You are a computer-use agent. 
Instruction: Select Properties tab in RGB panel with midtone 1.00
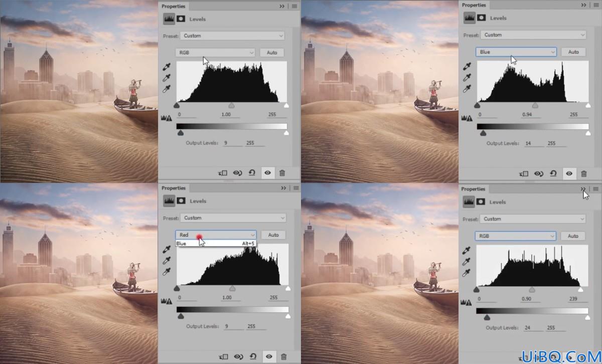(x=174, y=6)
